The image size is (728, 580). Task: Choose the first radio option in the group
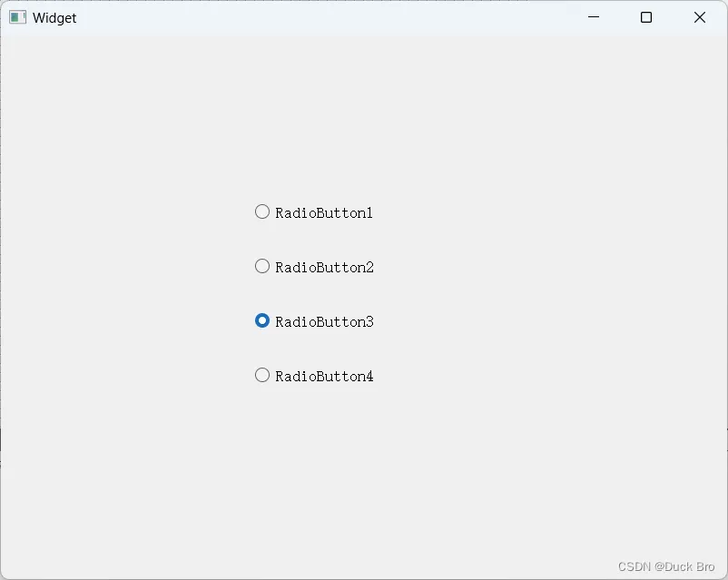tap(262, 211)
